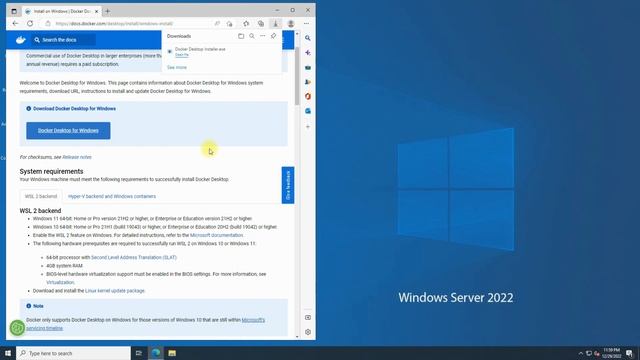Activate the Read aloud icon in address bar
Viewport: 640px width, 360px height.
(x=217, y=24)
